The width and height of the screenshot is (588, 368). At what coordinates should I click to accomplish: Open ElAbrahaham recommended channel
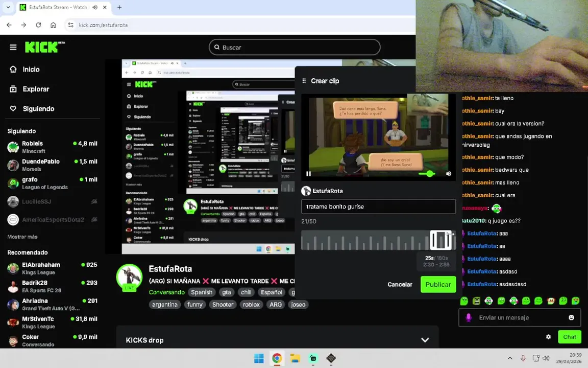[x=52, y=268]
